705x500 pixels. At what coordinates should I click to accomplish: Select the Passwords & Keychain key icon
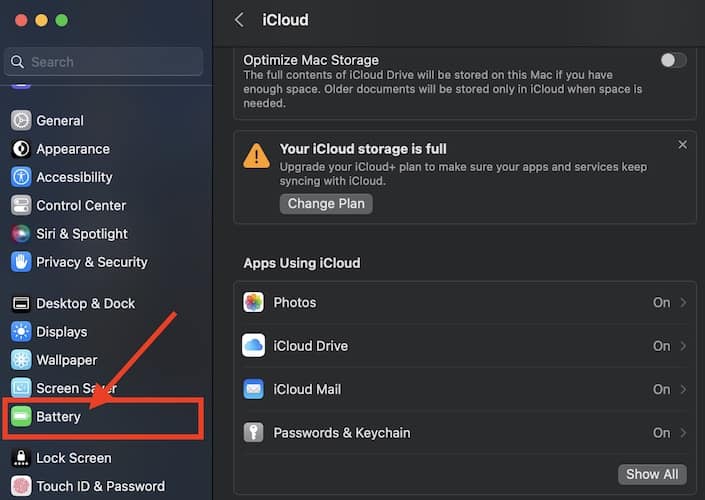tap(254, 433)
